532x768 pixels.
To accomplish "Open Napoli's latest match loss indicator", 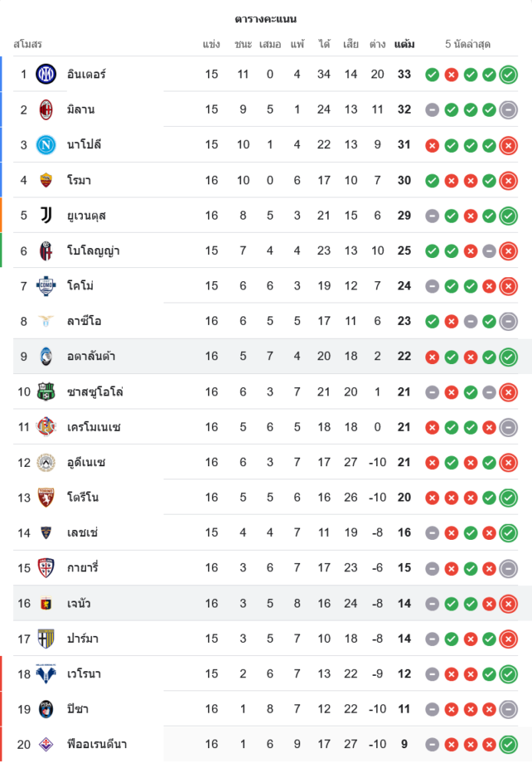I will pos(508,144).
